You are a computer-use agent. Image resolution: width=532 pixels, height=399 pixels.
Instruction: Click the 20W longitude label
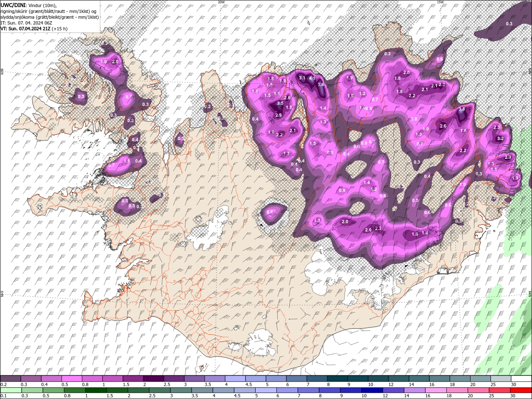(221, 2)
